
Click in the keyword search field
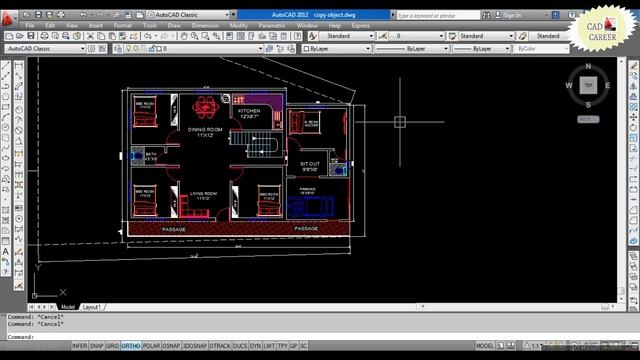[438, 15]
